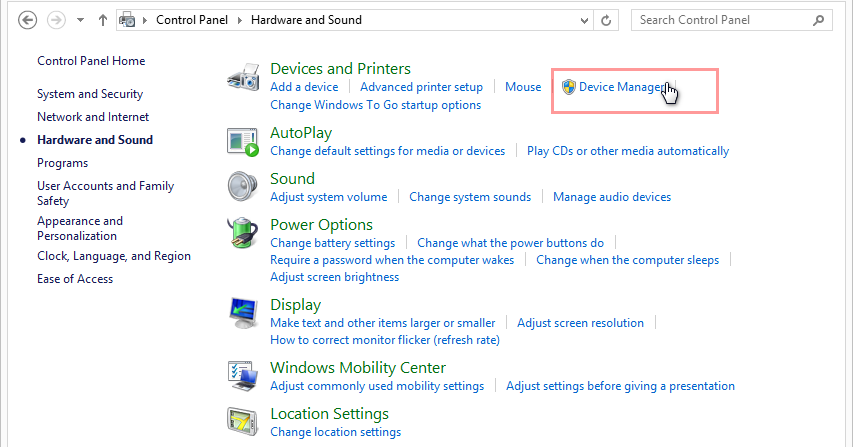The width and height of the screenshot is (853, 447).
Task: Click the Location Settings icon
Action: point(243,423)
